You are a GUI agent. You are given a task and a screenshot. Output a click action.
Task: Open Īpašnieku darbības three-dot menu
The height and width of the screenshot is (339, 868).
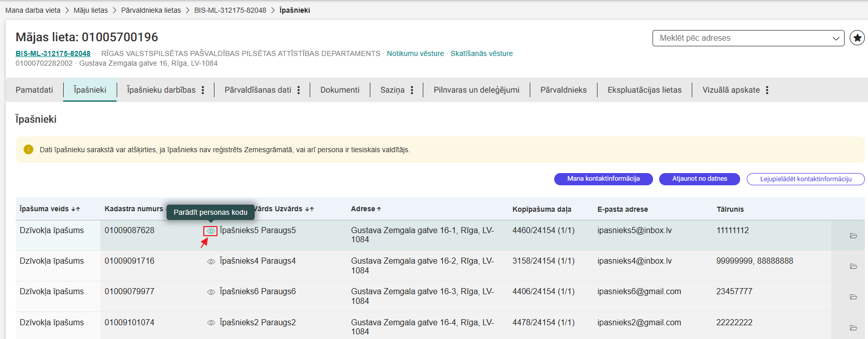click(x=203, y=90)
